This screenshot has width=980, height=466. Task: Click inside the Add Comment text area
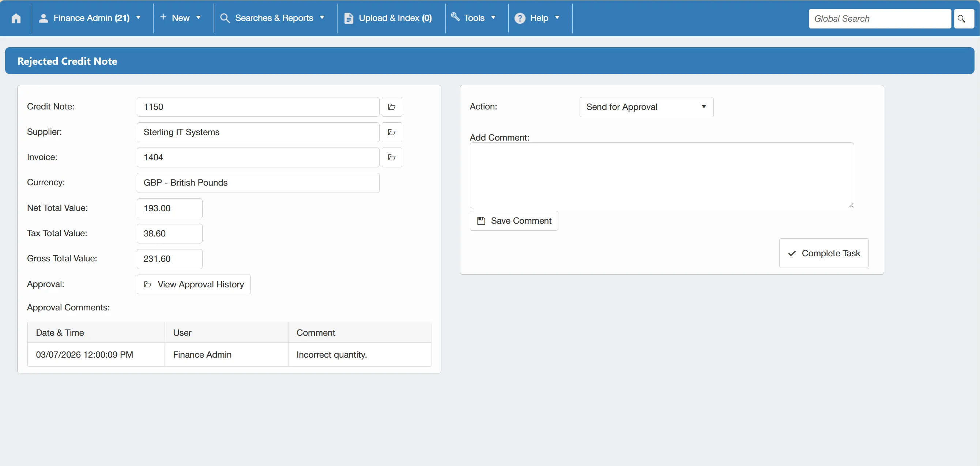coord(661,175)
